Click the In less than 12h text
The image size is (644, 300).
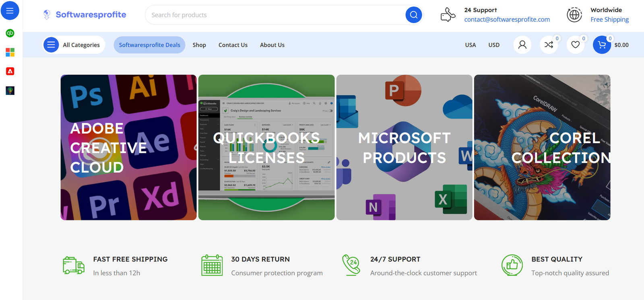pyautogui.click(x=117, y=273)
